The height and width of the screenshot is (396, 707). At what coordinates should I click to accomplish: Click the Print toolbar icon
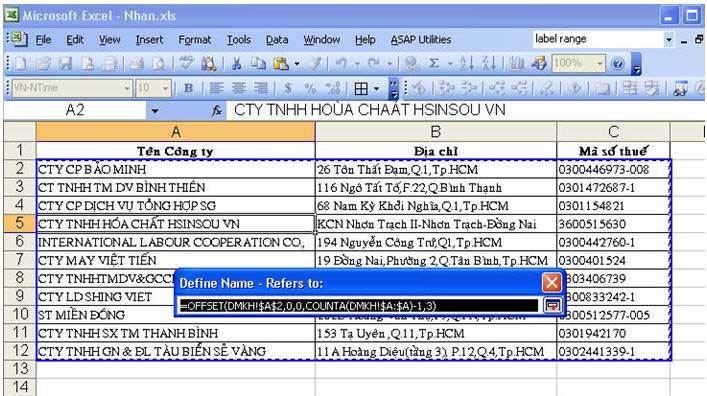coord(137,64)
